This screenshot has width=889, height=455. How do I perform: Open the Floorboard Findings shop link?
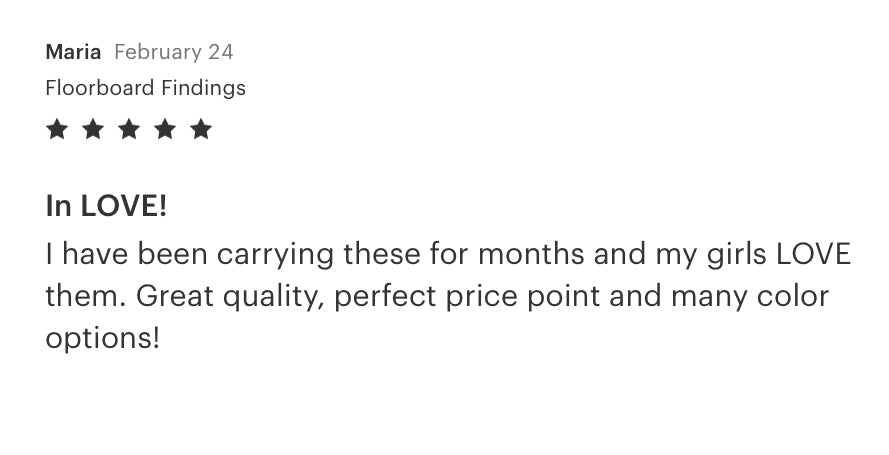[x=146, y=88]
